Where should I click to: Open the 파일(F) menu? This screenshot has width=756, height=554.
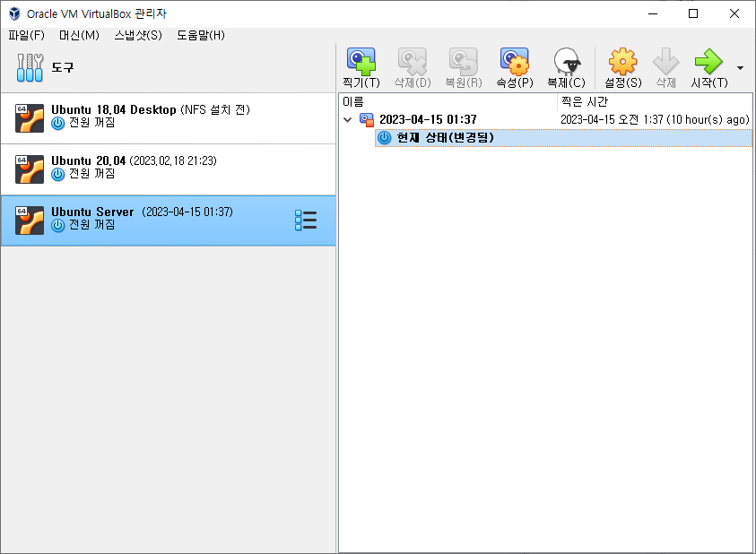pyautogui.click(x=27, y=35)
